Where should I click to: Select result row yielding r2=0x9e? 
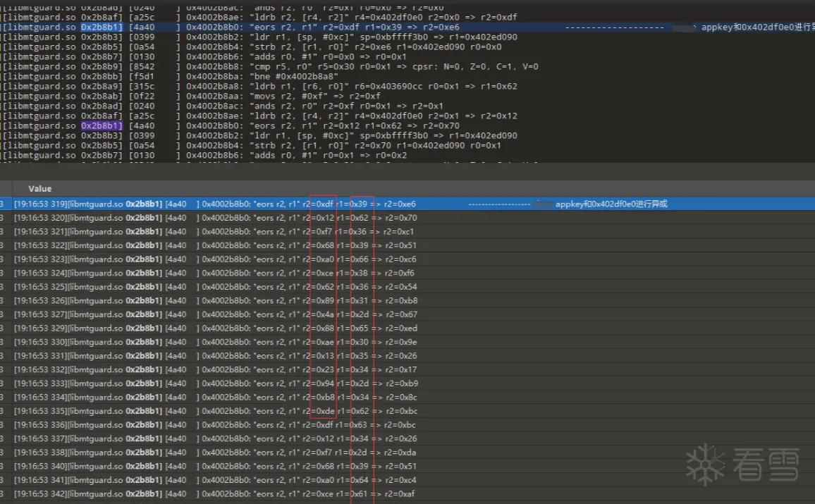pyautogui.click(x=407, y=342)
